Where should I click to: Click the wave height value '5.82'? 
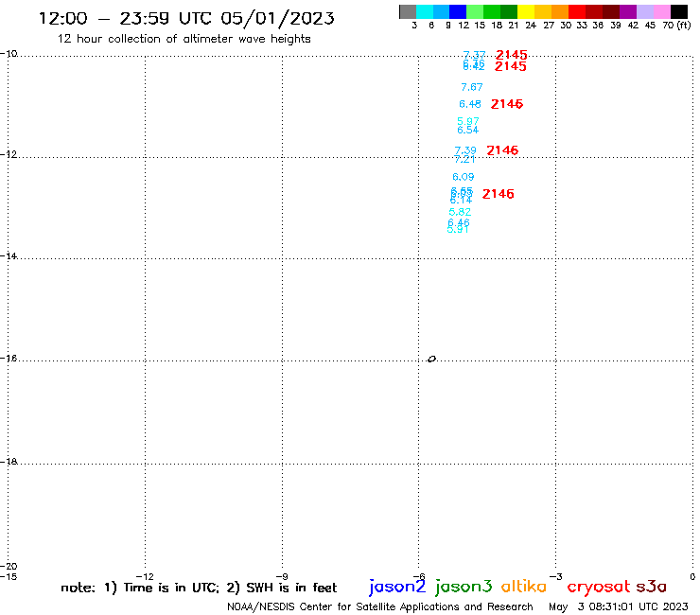pyautogui.click(x=460, y=212)
